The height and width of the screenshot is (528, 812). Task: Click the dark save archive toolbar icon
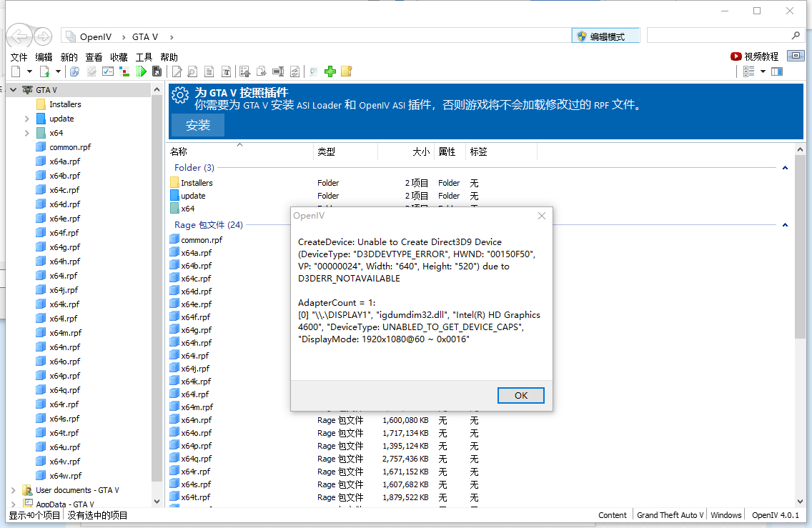coord(157,71)
